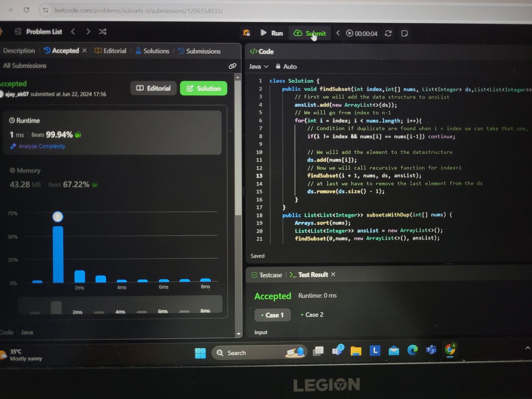Go to the previous problem arrow
The width and height of the screenshot is (532, 399).
73,31
